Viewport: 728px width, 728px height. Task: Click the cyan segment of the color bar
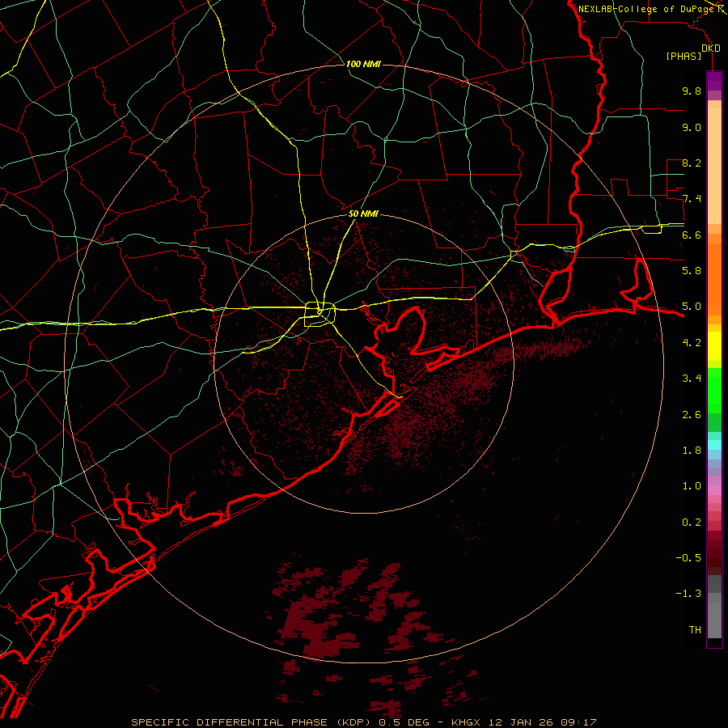[714, 445]
